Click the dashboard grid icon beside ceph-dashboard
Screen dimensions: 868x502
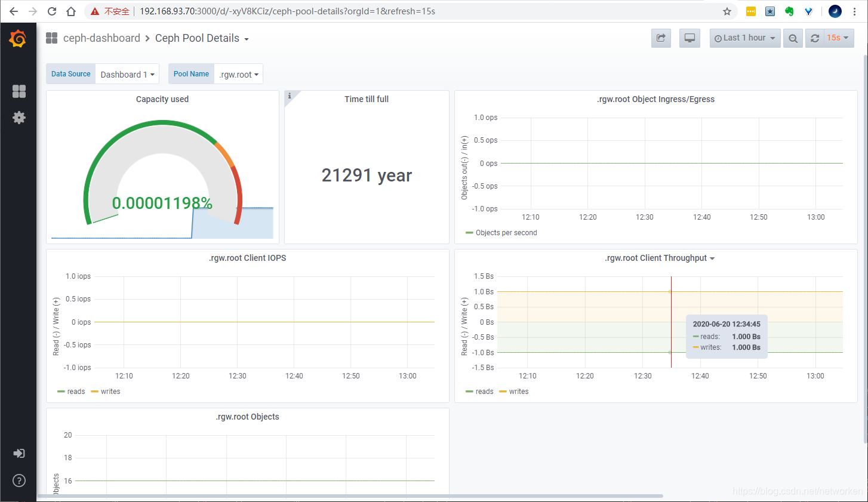pos(52,38)
